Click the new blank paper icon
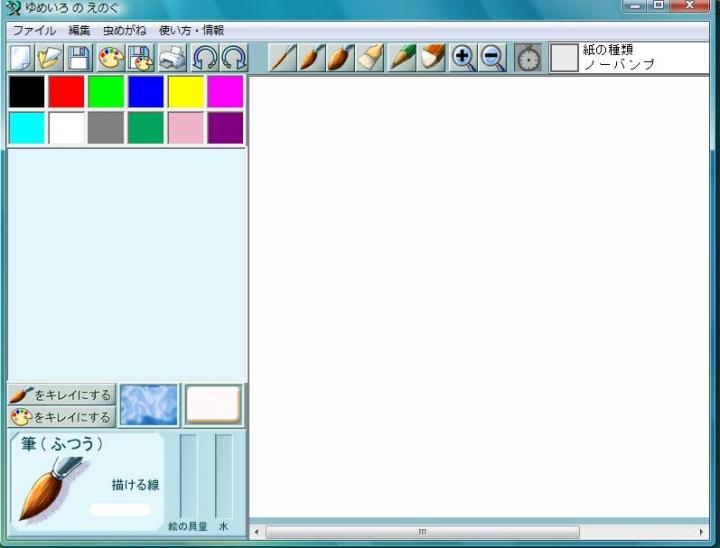The image size is (720, 548). [21, 58]
